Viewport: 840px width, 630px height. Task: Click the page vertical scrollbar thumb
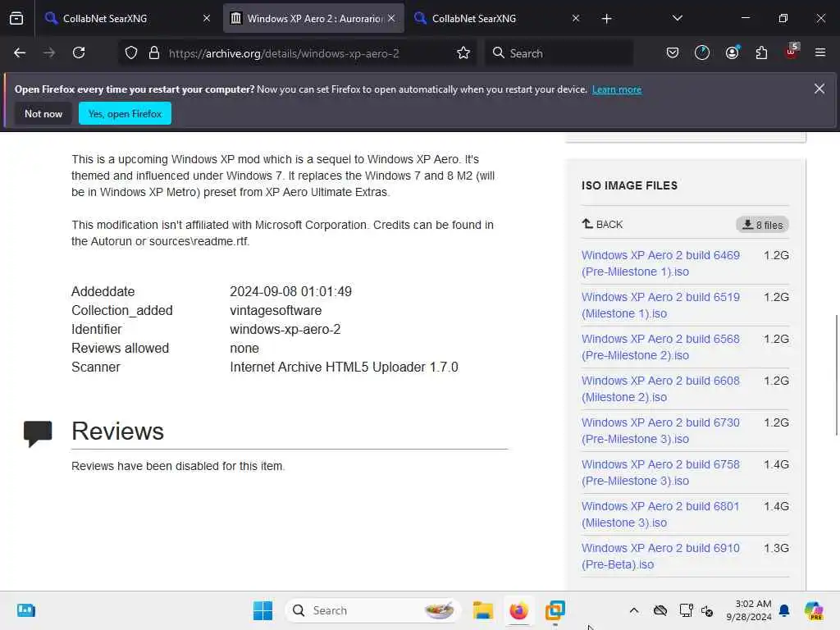point(836,375)
